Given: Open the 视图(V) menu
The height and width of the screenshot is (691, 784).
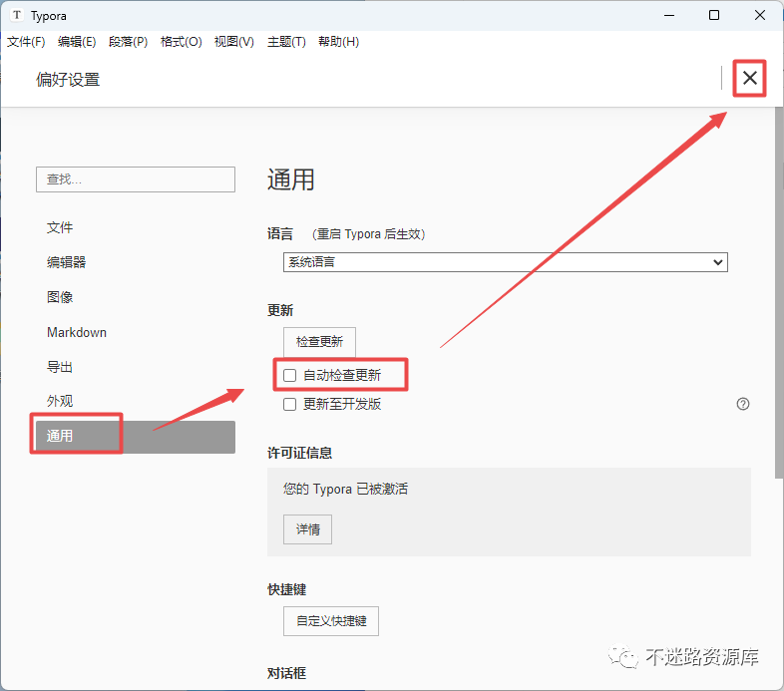Looking at the screenshot, I should 234,42.
